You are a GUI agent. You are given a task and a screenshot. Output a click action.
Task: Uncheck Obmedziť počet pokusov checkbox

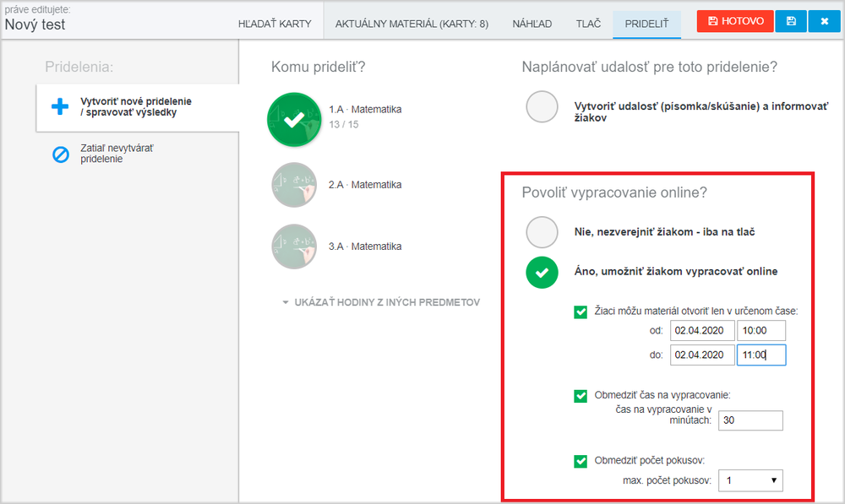pos(581,461)
